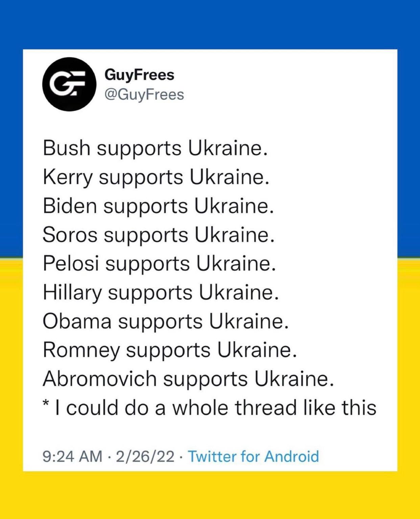420x519 pixels.
Task: Tap the 'Biden supports Ukraine.' text
Action: click(x=158, y=206)
